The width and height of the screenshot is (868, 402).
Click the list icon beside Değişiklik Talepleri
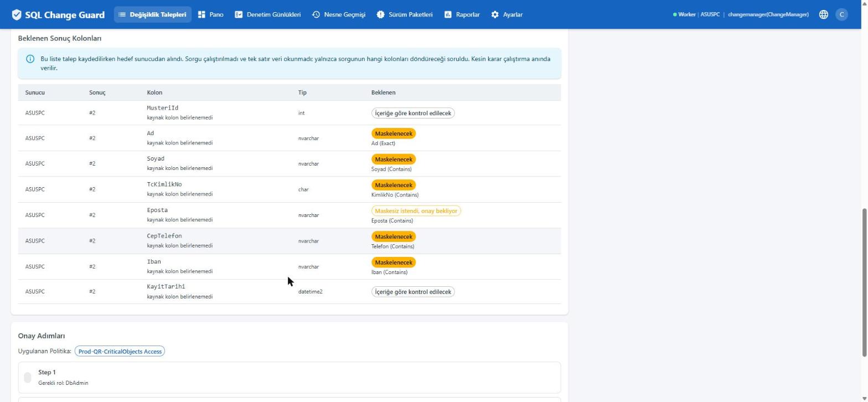tap(122, 14)
